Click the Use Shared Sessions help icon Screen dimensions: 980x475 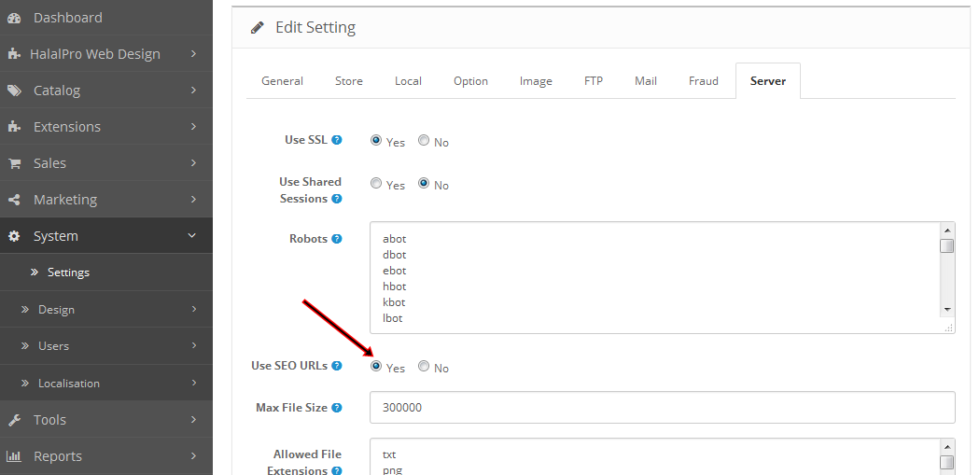337,199
